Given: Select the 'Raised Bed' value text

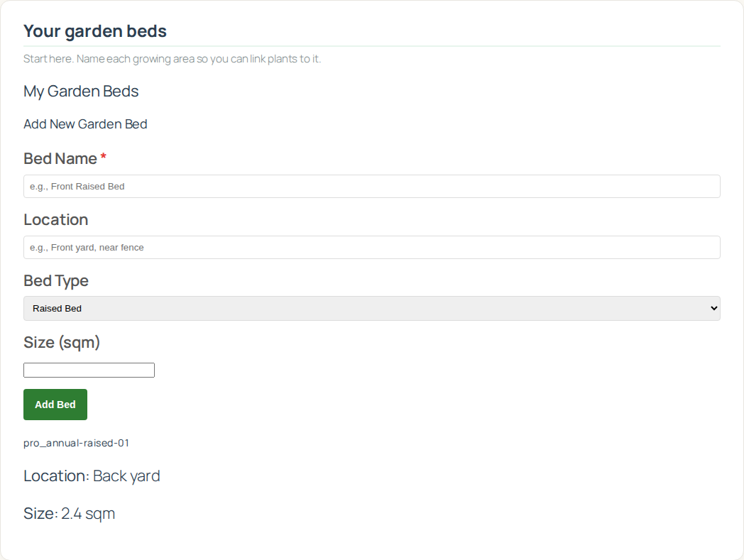Looking at the screenshot, I should coord(58,309).
